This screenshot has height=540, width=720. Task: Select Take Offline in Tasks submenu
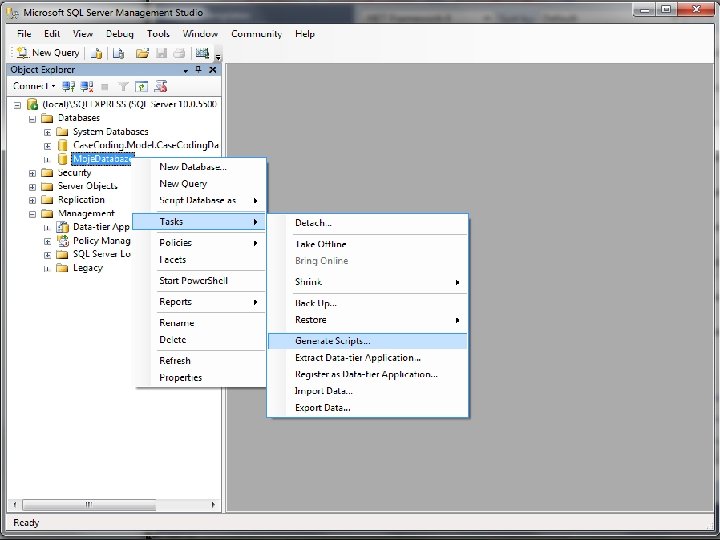tap(367, 244)
